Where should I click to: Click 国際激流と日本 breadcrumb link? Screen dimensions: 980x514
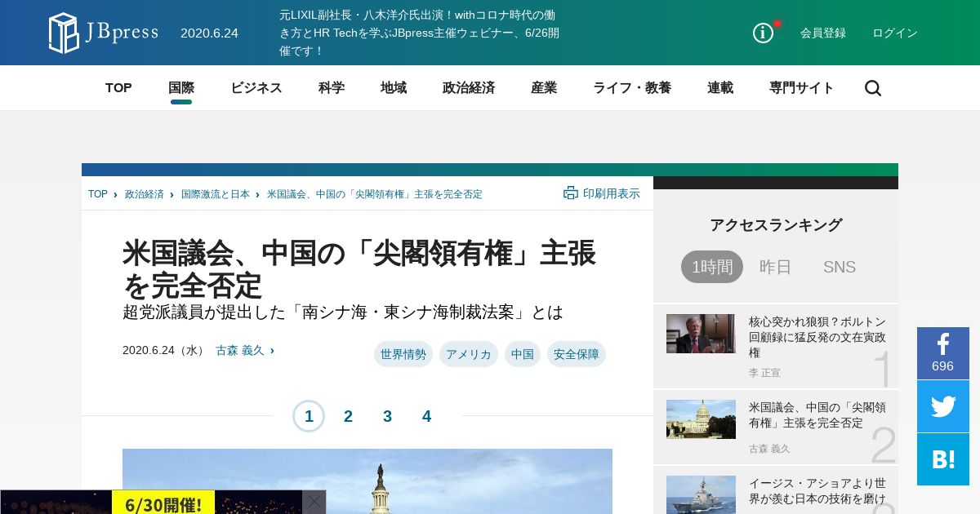[216, 194]
